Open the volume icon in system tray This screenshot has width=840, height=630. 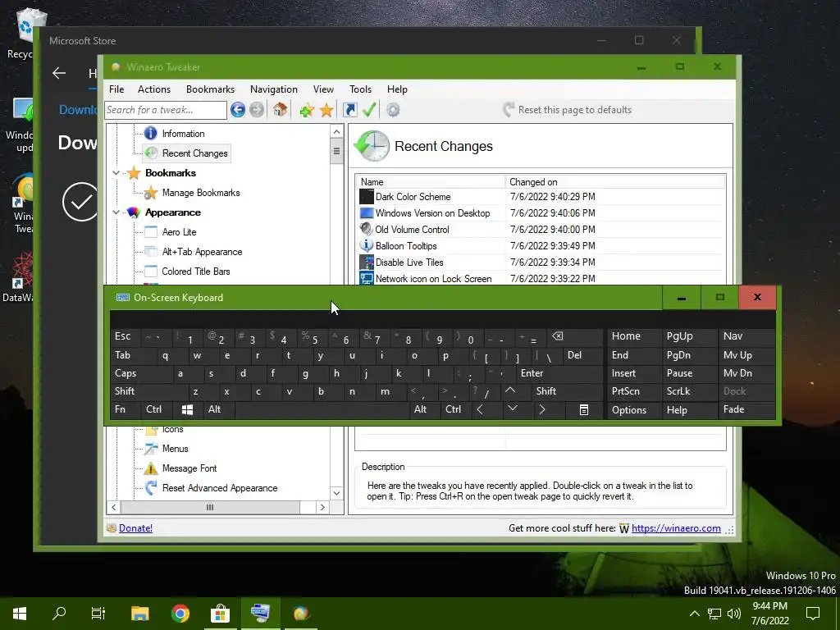click(x=734, y=614)
